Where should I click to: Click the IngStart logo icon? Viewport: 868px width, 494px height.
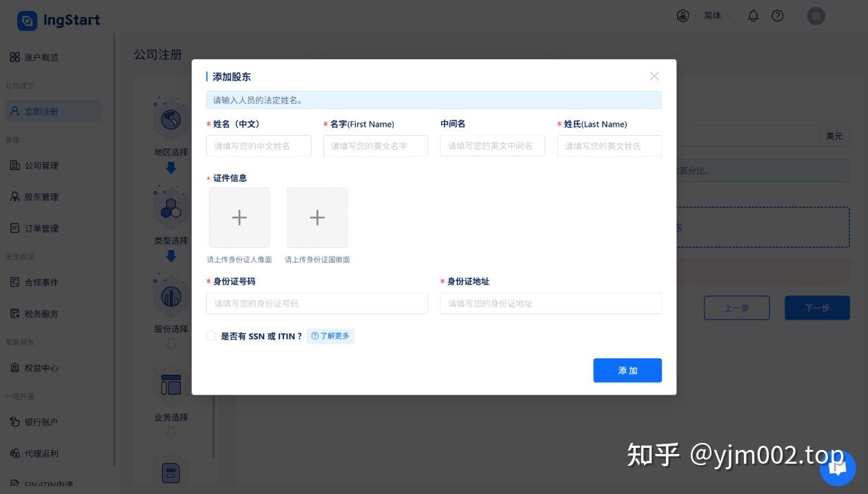click(27, 20)
